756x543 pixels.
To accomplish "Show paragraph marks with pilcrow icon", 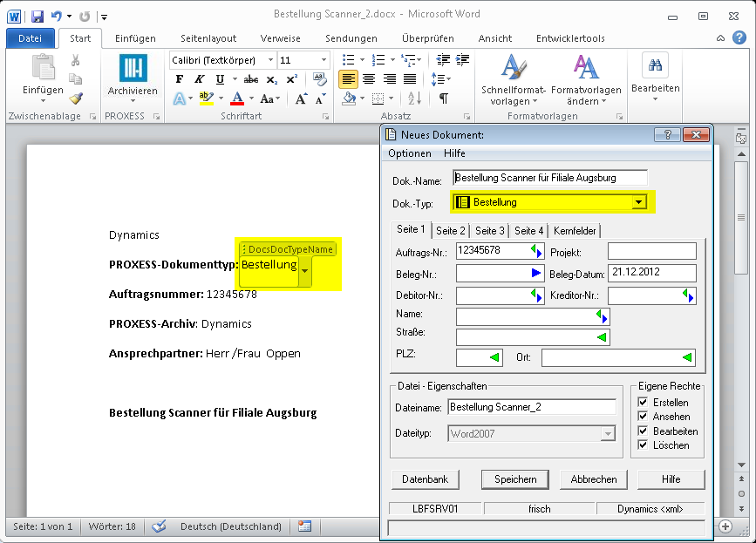I will point(444,98).
